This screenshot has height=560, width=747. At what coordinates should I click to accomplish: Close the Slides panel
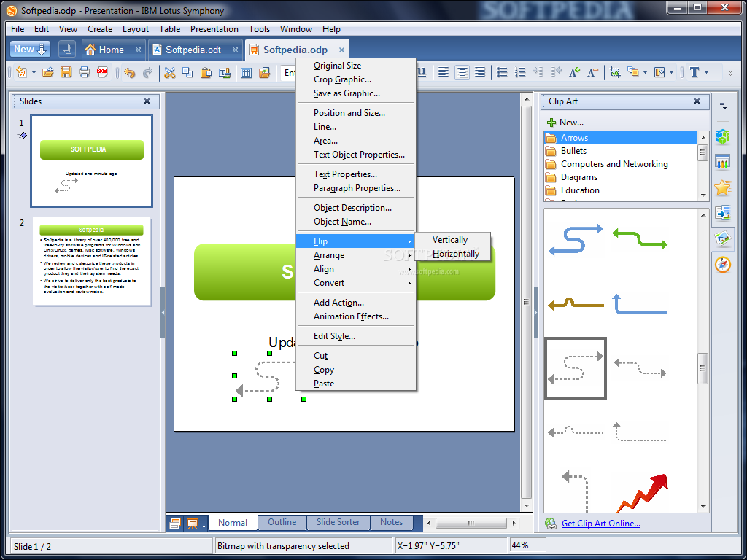coord(147,101)
